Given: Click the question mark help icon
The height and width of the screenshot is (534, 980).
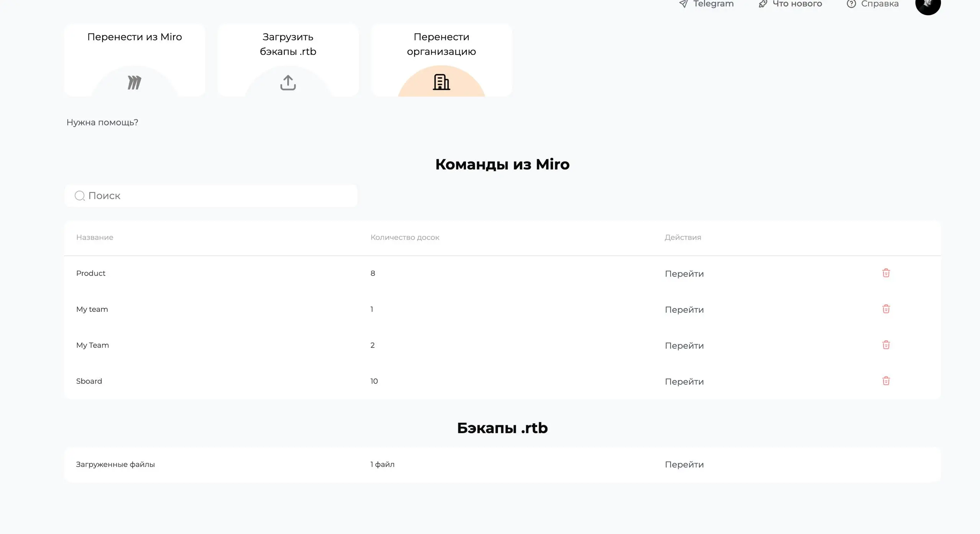Looking at the screenshot, I should [851, 4].
